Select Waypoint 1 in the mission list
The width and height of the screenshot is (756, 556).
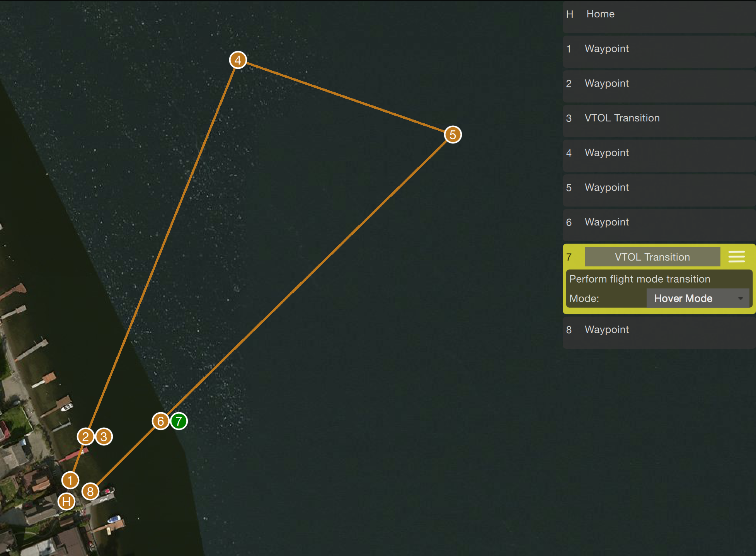657,49
